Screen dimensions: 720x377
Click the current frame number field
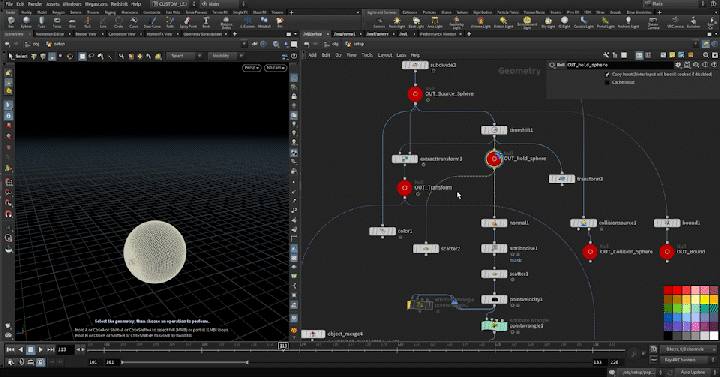[x=65, y=350]
